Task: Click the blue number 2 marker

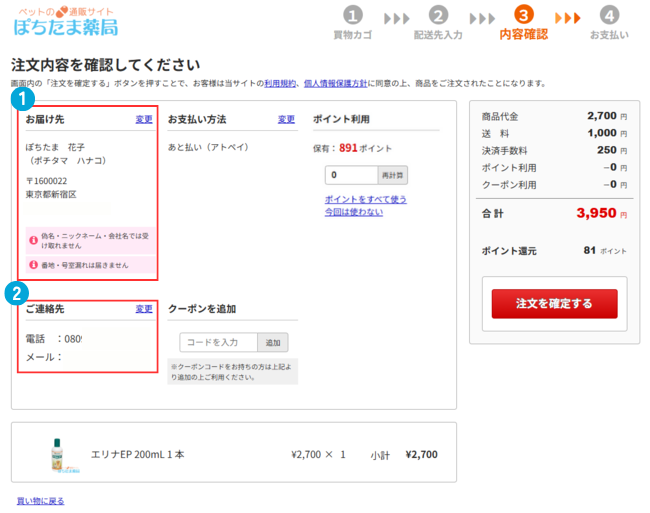Action: 16,294
